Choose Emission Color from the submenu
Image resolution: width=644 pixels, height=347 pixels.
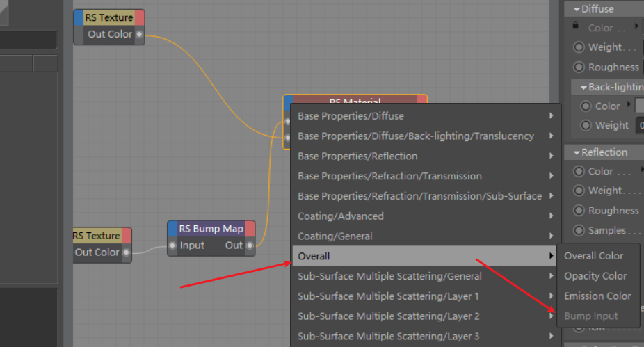coord(598,296)
